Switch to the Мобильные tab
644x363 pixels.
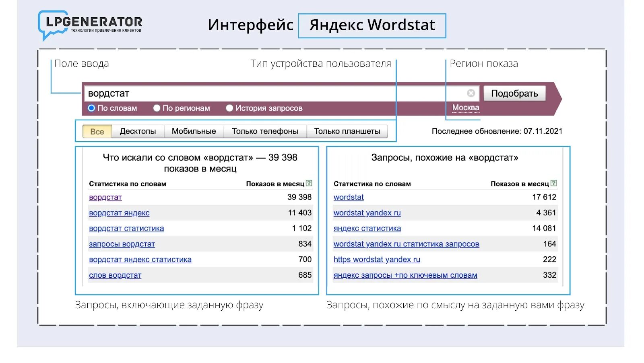(194, 132)
